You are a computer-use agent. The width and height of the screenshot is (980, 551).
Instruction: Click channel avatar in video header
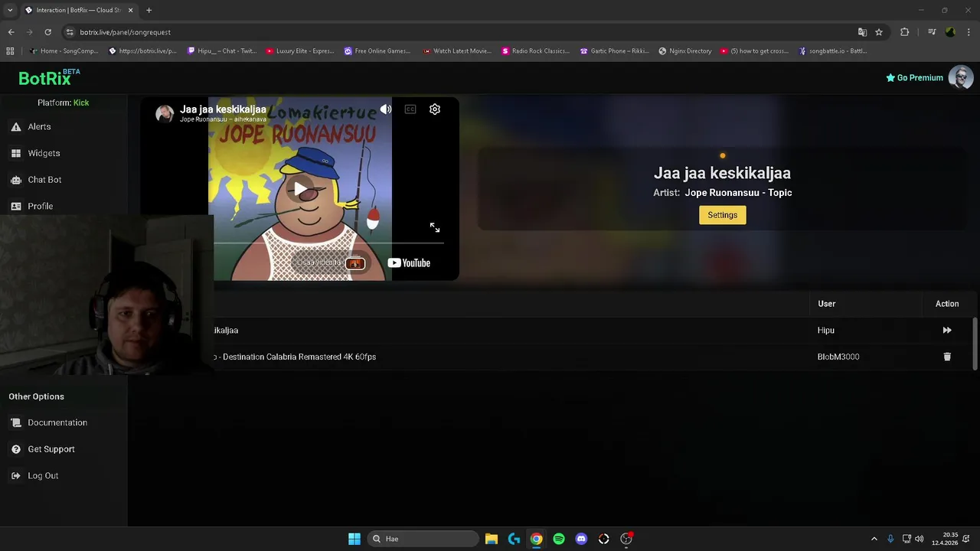point(165,114)
